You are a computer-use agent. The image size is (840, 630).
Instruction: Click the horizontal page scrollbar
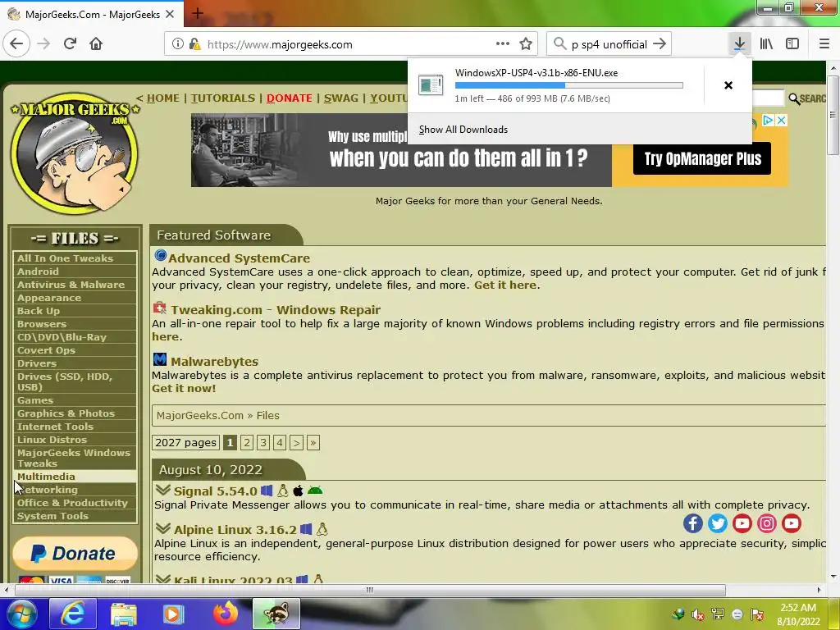pos(370,590)
